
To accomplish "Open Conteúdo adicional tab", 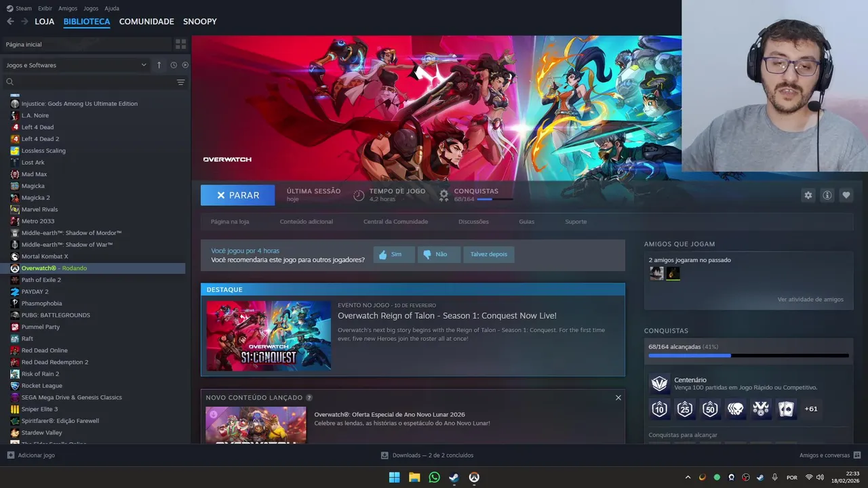I will coord(307,222).
